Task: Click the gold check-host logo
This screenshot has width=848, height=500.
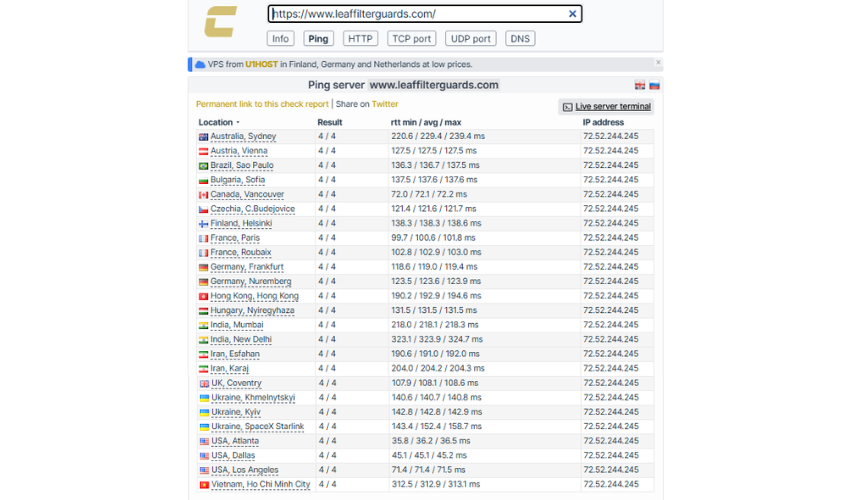Action: pos(221,22)
